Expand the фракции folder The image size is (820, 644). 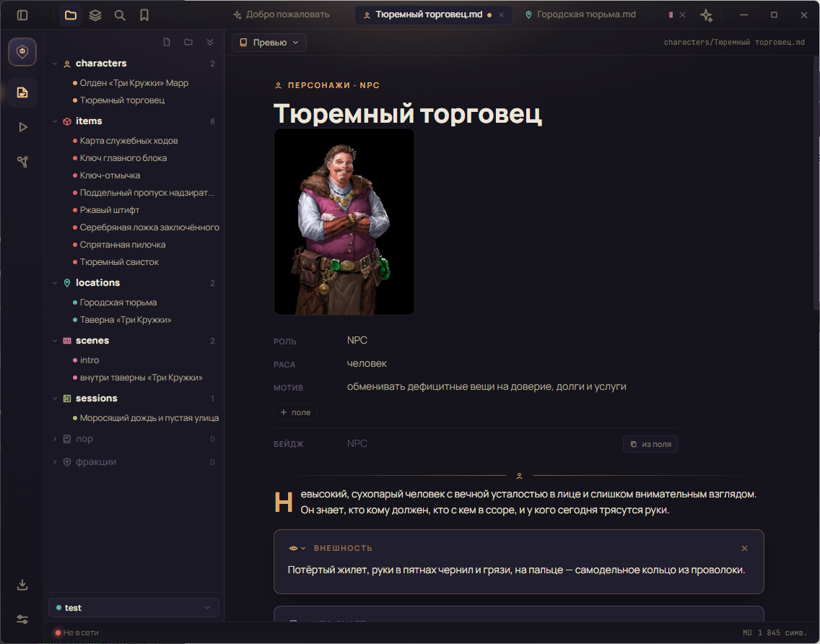pos(55,462)
